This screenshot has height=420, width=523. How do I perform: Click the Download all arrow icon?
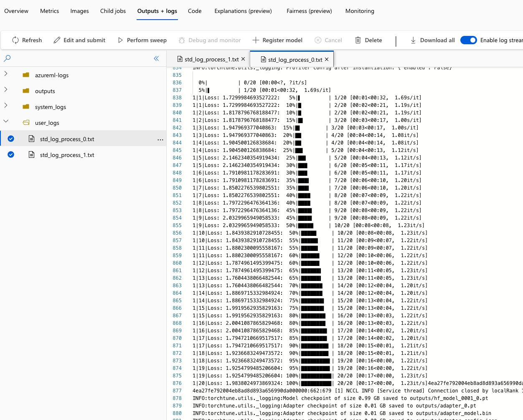click(413, 40)
